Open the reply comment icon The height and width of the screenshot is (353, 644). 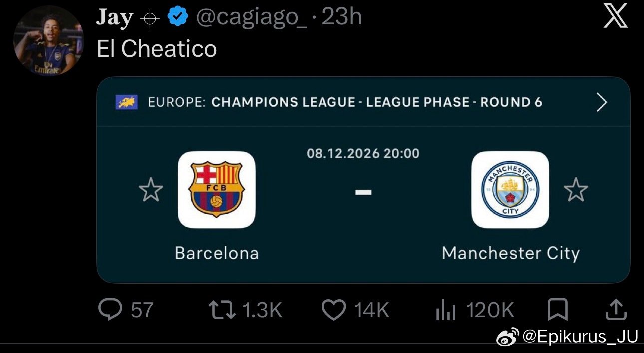(110, 310)
